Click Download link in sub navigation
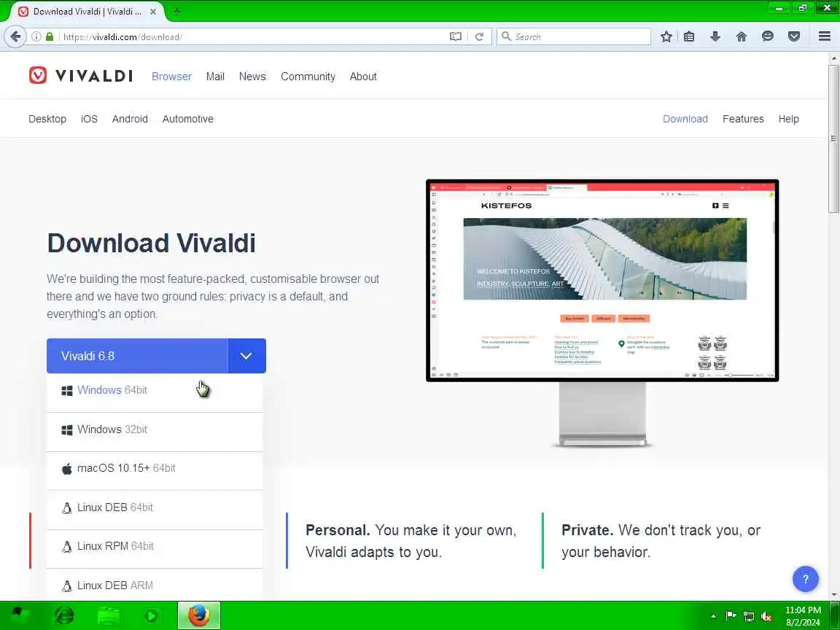The width and height of the screenshot is (840, 630). click(x=685, y=119)
